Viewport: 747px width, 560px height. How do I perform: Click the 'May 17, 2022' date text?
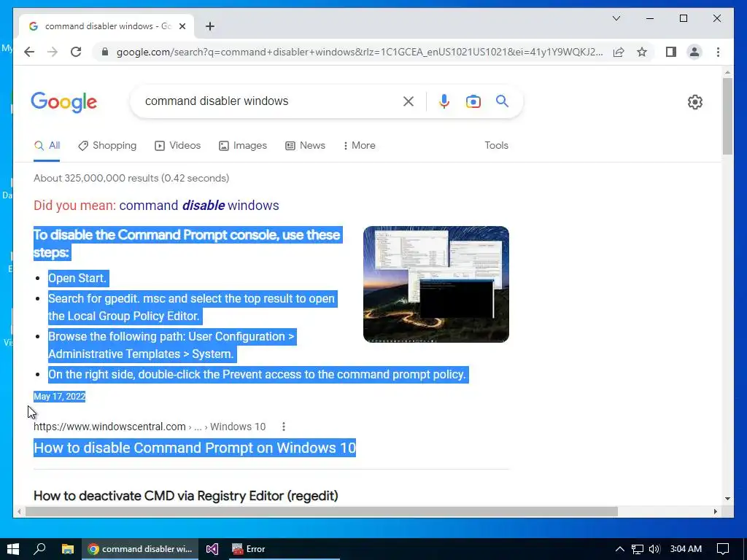60,397
